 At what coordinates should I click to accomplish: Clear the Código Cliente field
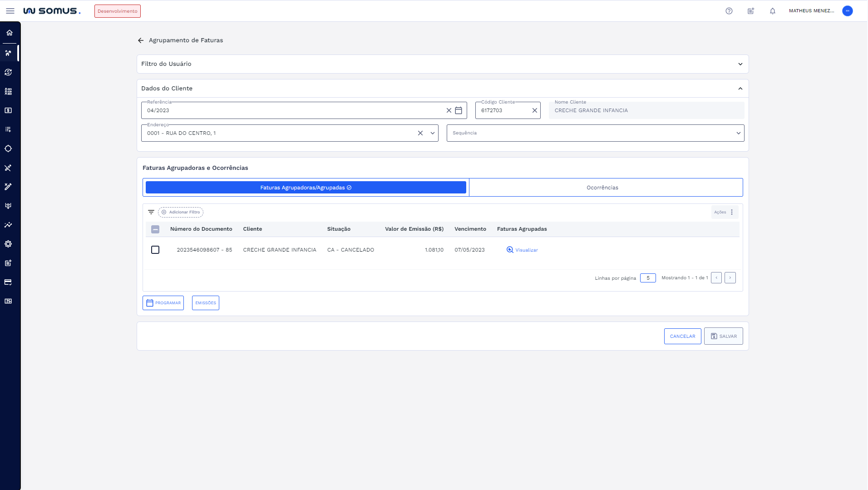pos(534,110)
